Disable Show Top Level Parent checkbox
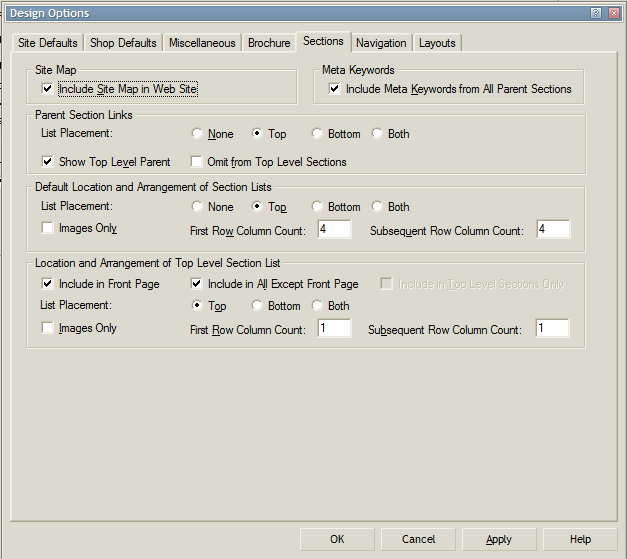This screenshot has width=628, height=559. coord(48,162)
